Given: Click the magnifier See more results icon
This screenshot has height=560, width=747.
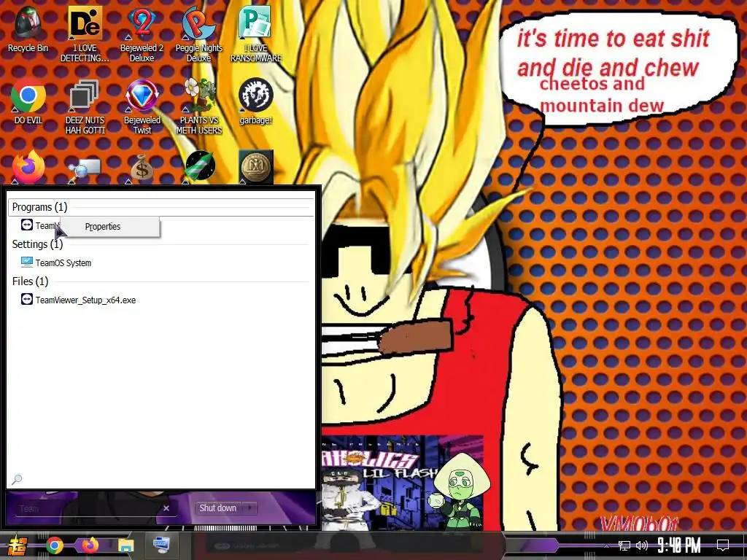Looking at the screenshot, I should [x=17, y=479].
